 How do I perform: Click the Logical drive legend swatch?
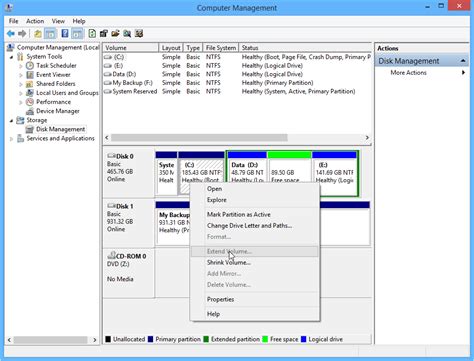[x=304, y=339]
